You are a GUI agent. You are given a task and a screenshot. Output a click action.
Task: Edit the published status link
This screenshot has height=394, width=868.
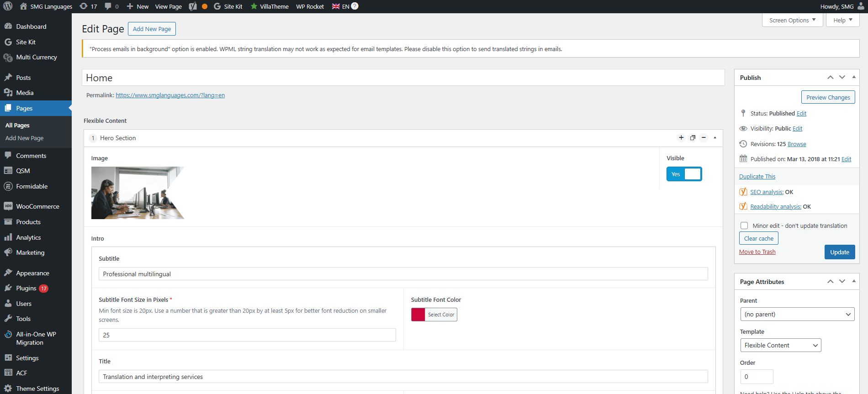[x=801, y=113]
